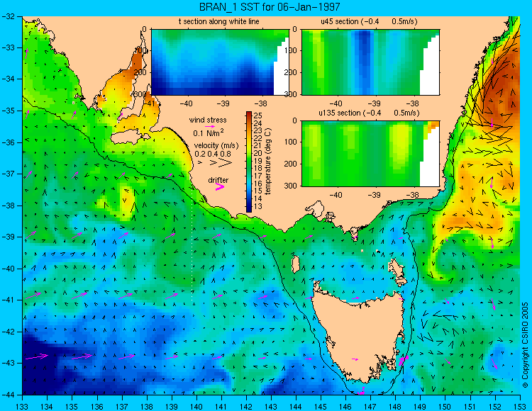The image size is (532, 411).
Task: Click the magenta wind stress arrow in legend
Action: (211, 126)
